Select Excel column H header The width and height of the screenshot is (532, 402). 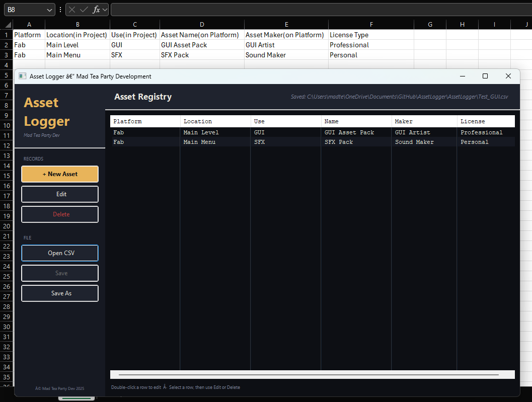[x=462, y=25]
